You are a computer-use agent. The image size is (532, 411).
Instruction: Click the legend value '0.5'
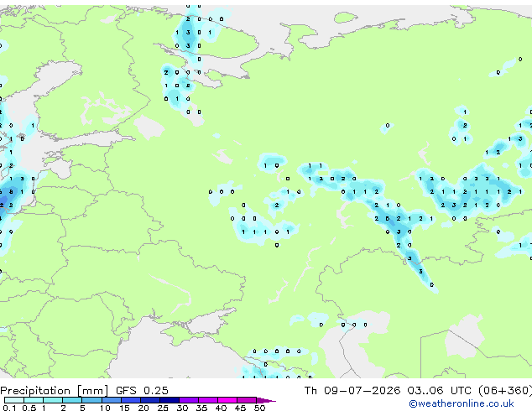(x=29, y=408)
